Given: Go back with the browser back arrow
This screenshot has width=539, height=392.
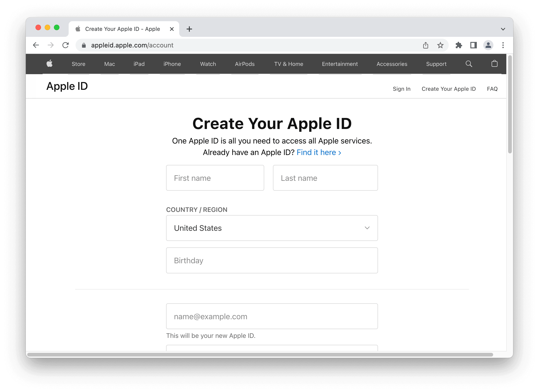Looking at the screenshot, I should (36, 45).
